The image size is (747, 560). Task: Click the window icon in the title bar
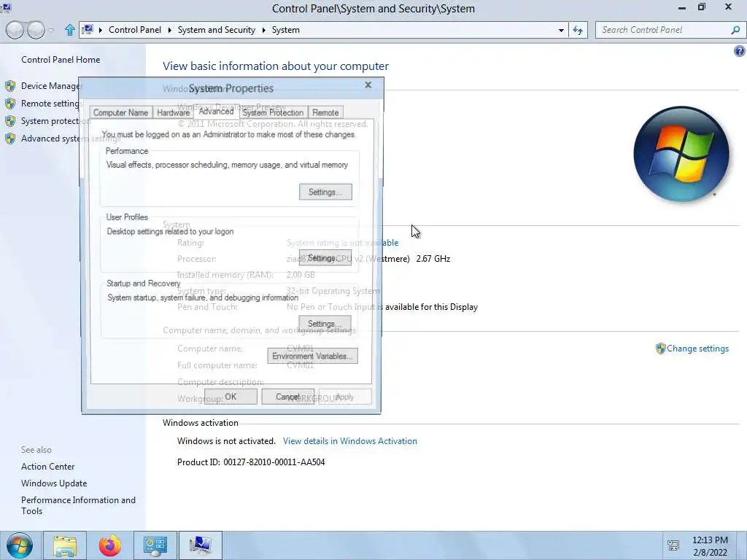tap(6, 7)
